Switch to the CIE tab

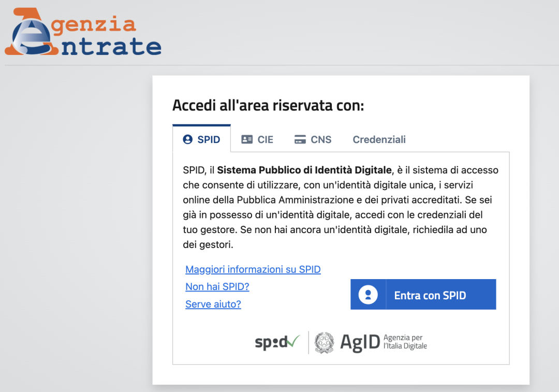pos(257,139)
